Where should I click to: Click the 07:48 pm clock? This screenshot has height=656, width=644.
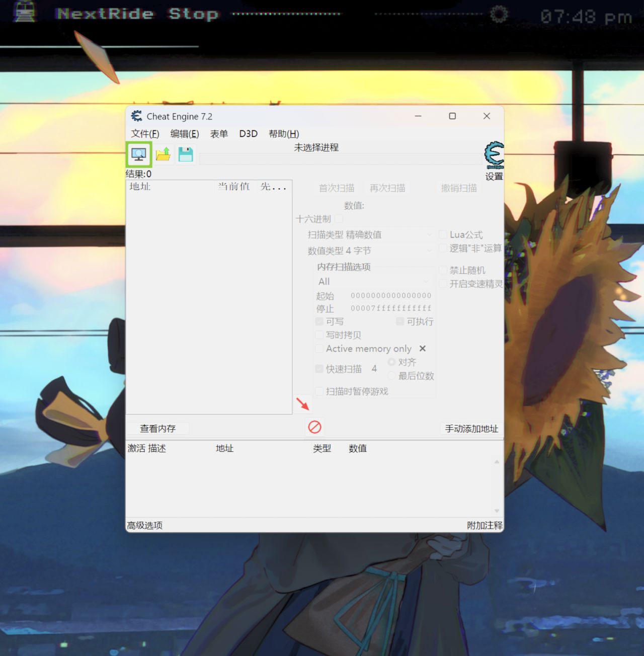tap(586, 17)
